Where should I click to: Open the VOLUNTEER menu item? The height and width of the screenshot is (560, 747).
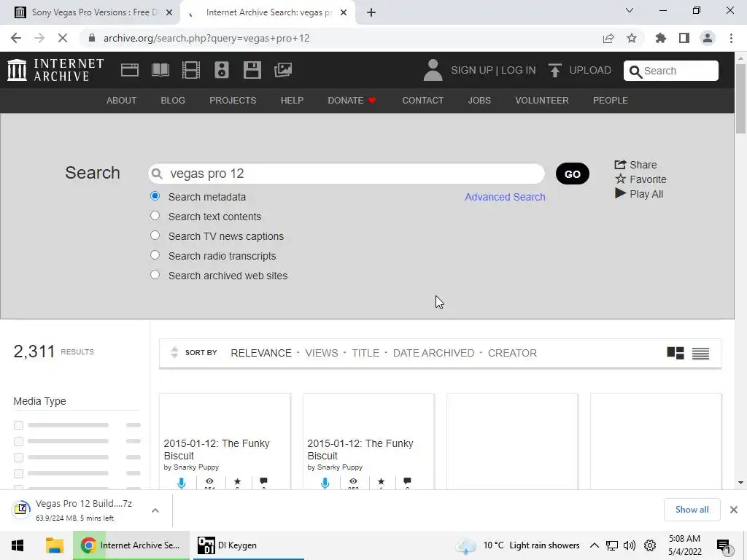point(542,101)
